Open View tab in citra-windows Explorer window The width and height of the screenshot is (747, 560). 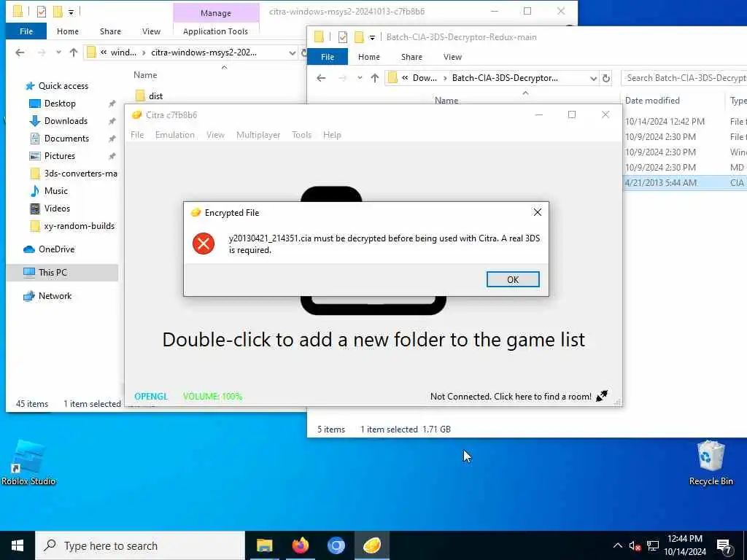point(151,31)
